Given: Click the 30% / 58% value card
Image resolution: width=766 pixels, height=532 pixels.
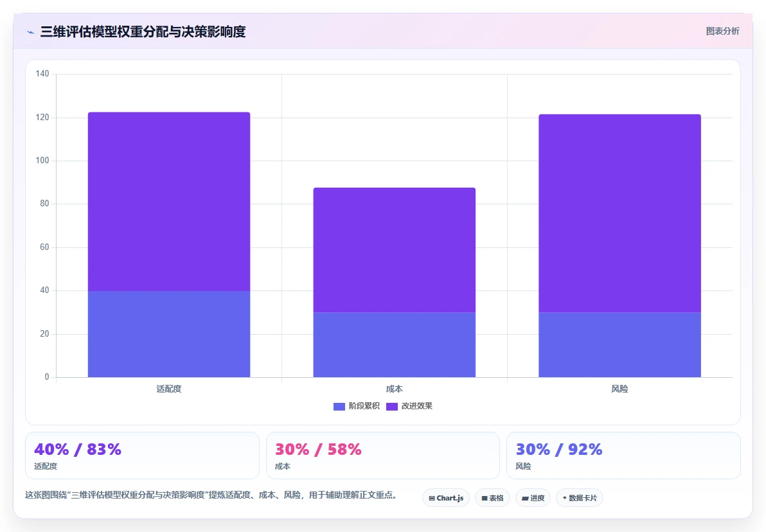Looking at the screenshot, I should 382,456.
